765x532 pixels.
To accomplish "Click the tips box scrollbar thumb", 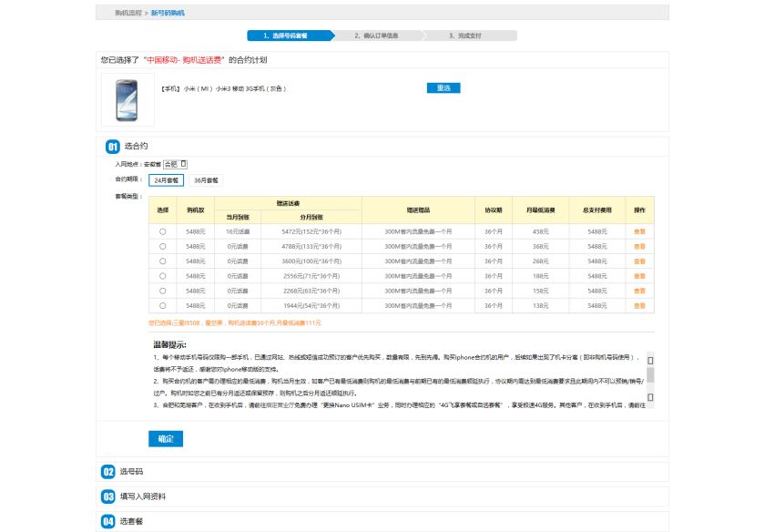I will tap(650, 374).
